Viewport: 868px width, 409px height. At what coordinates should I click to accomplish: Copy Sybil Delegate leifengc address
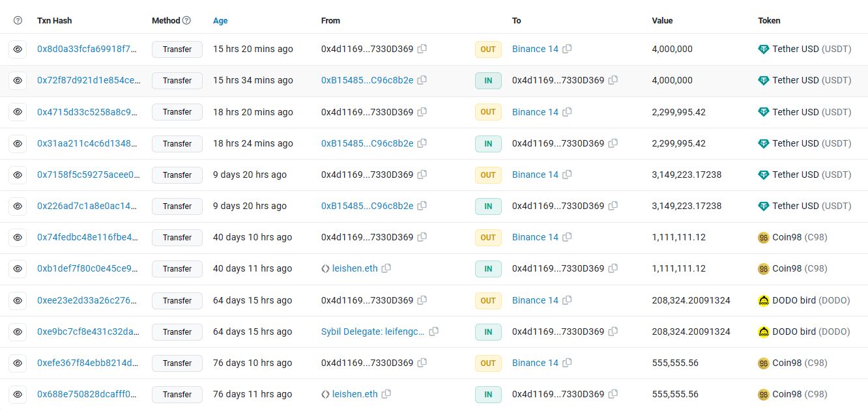coord(434,331)
